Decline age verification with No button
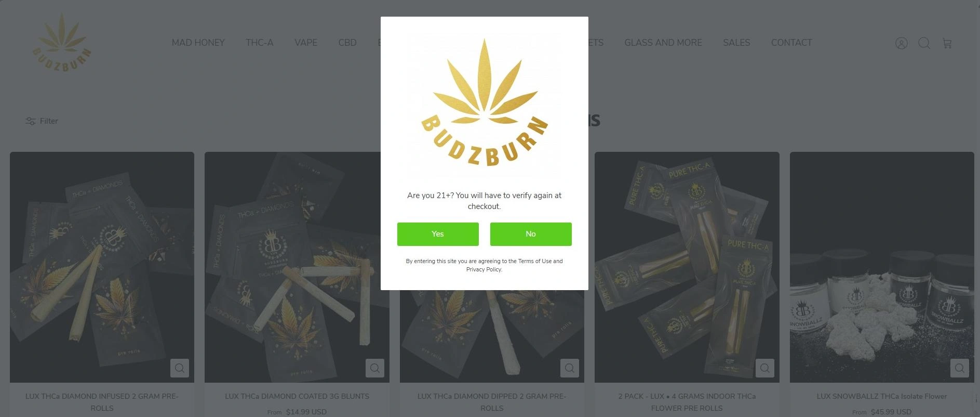The width and height of the screenshot is (980, 417). pyautogui.click(x=531, y=234)
